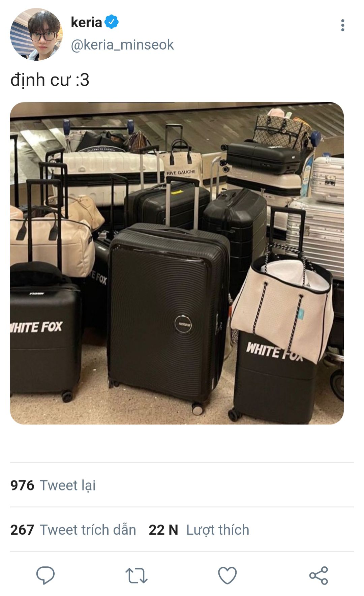Open keria's profile picture avatar
The height and width of the screenshot is (596, 364).
[36, 34]
